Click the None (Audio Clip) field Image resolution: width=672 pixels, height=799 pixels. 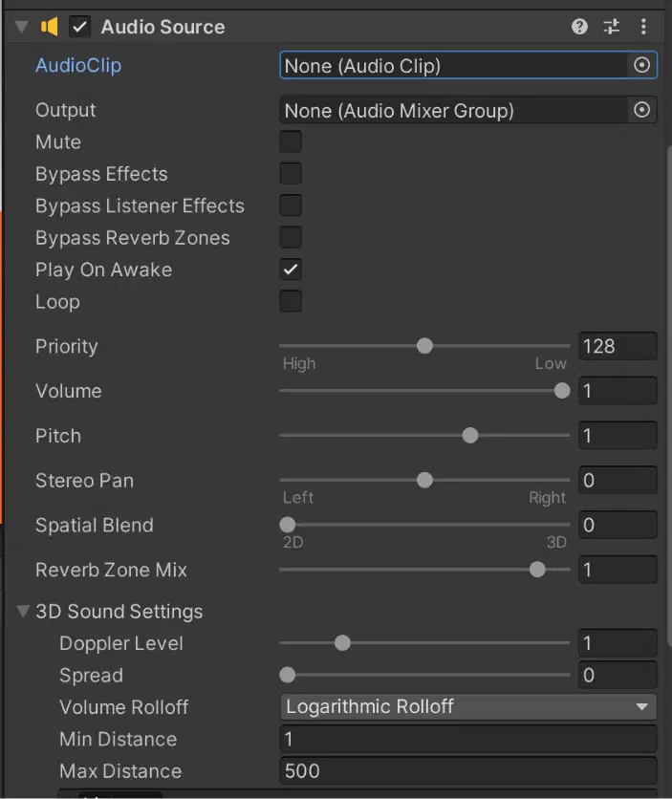pyautogui.click(x=453, y=65)
